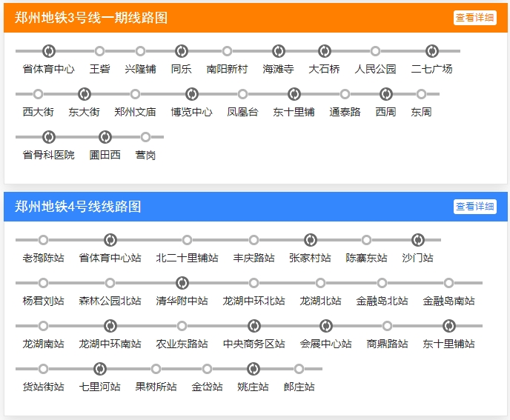Click the 郑州地铁3号线一期线路图 header title
The width and height of the screenshot is (510, 420).
click(x=91, y=18)
